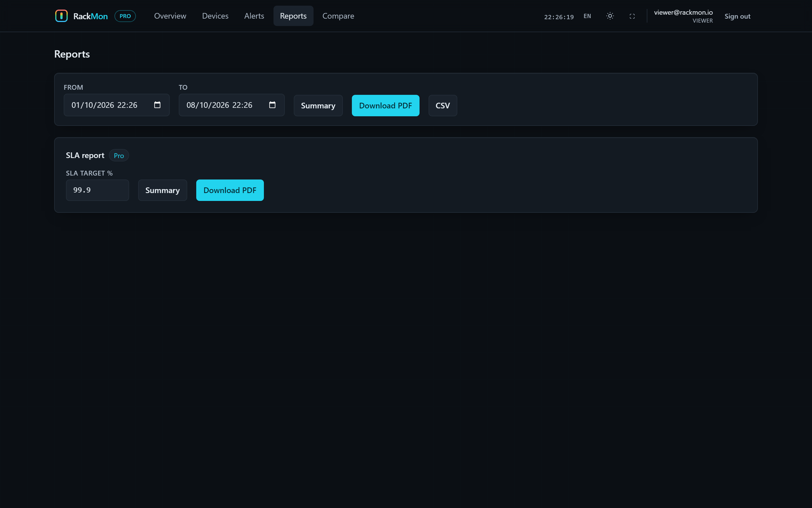Open the FROM date calendar picker icon
The width and height of the screenshot is (812, 508).
[157, 105]
